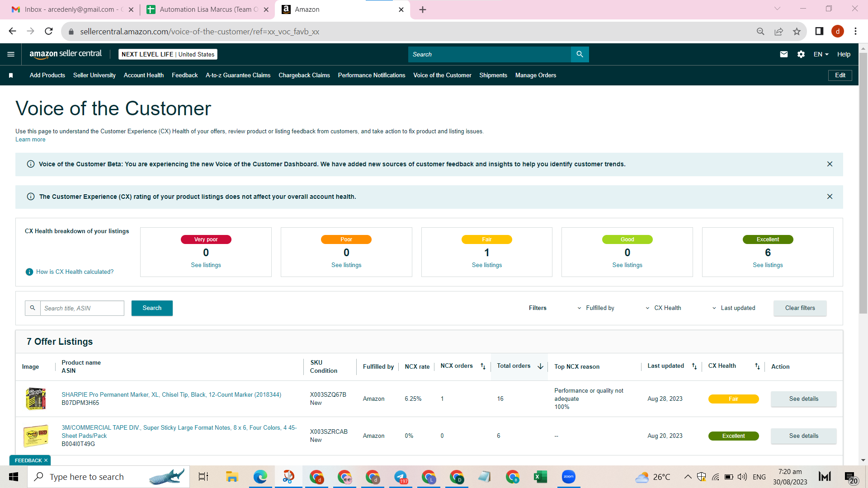The width and height of the screenshot is (868, 488).
Task: Click the Amazon Seller Central logo
Action: point(66,54)
